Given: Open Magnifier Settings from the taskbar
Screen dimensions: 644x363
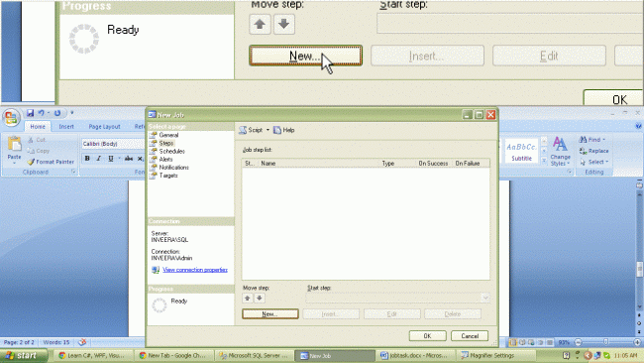Looking at the screenshot, I should (x=496, y=356).
